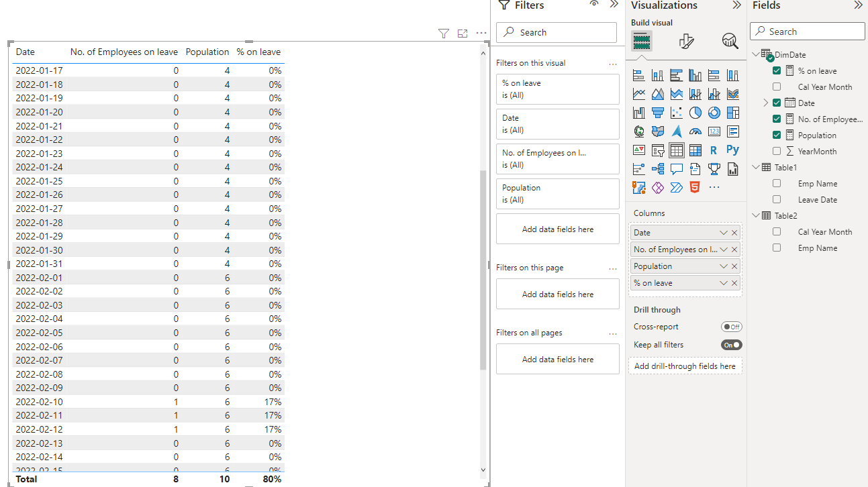Open the Build visual tab
Screen dimensions: 868x487
point(642,42)
